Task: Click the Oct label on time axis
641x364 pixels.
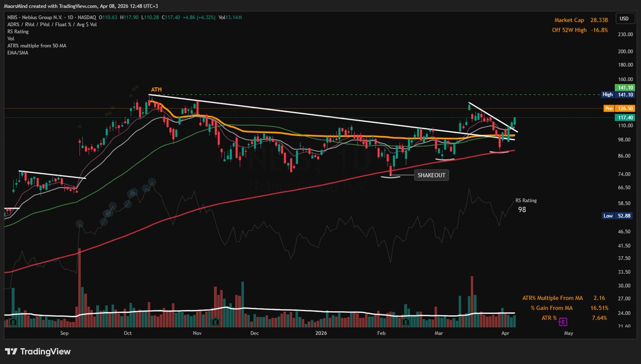Action: (127, 334)
